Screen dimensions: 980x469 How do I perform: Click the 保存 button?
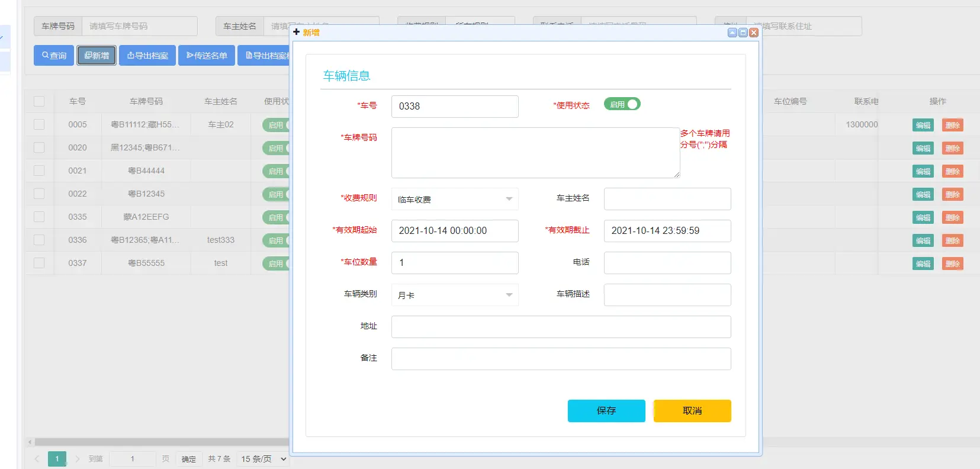click(x=606, y=410)
